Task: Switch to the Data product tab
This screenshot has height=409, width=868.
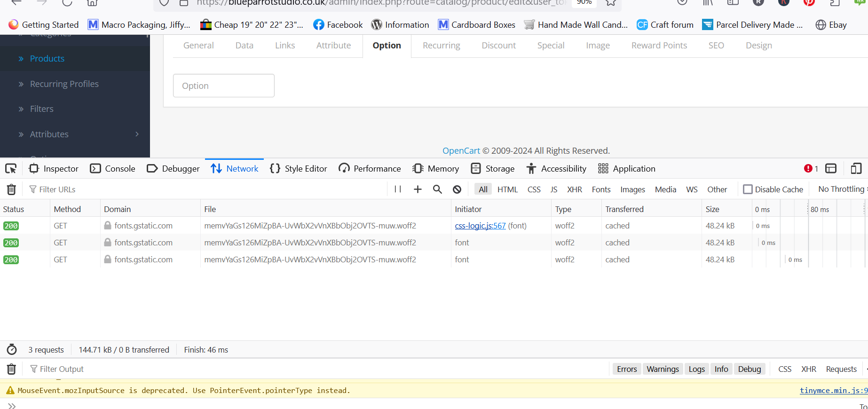Action: 245,46
